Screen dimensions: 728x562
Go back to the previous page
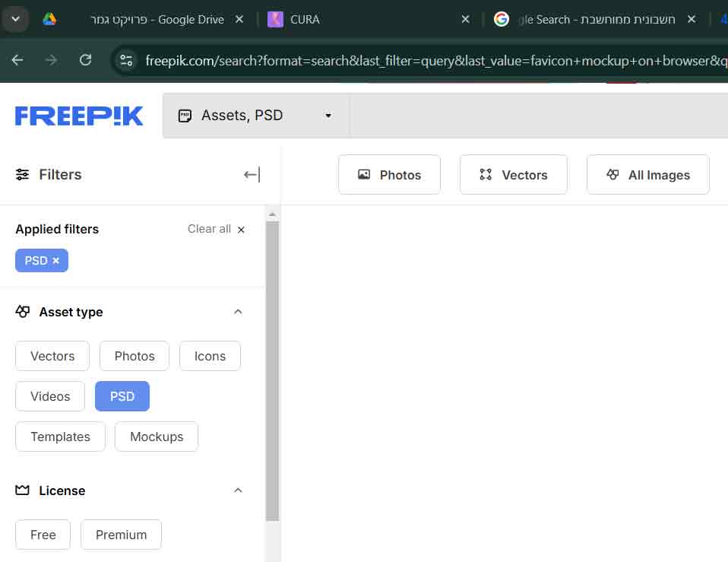click(x=17, y=60)
